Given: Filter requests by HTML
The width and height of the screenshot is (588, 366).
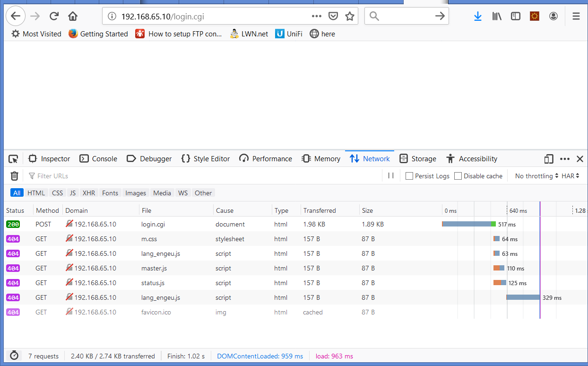Looking at the screenshot, I should click(x=36, y=193).
